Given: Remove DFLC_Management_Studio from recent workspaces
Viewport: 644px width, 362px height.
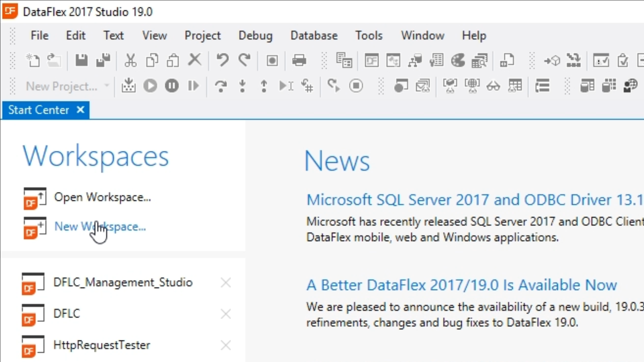Looking at the screenshot, I should point(226,283).
